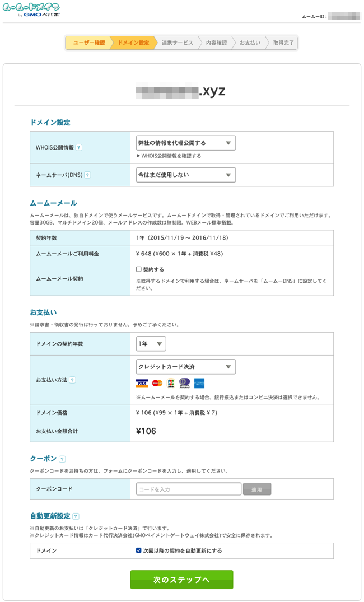Viewport: 364px width, 602px height.
Task: Uncheck 次回以降の契約を自動更新にする checkbox
Action: click(139, 550)
